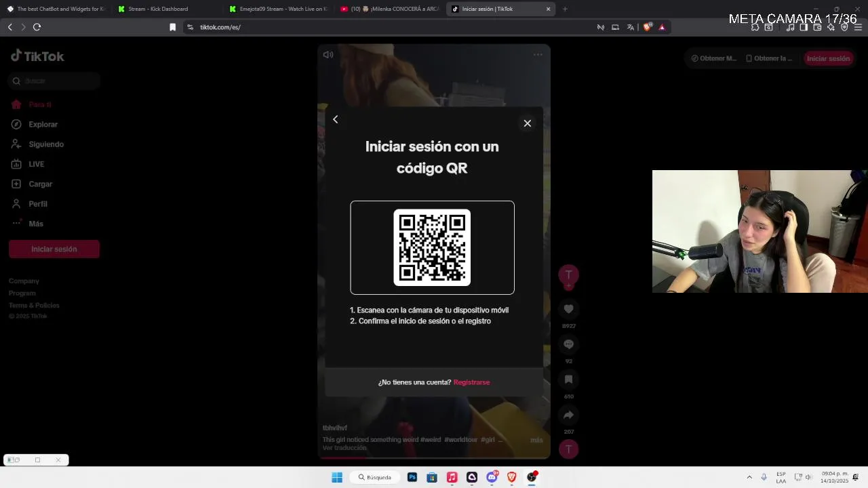Open the video comments icon
This screenshot has height=488, width=868.
568,344
